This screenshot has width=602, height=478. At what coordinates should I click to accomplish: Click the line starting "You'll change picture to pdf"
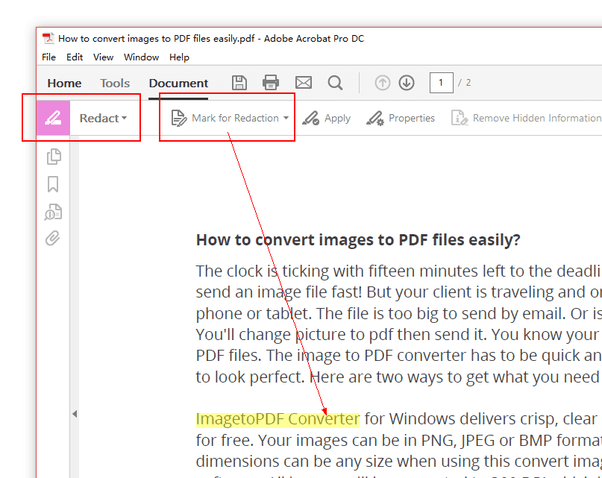tap(399, 335)
